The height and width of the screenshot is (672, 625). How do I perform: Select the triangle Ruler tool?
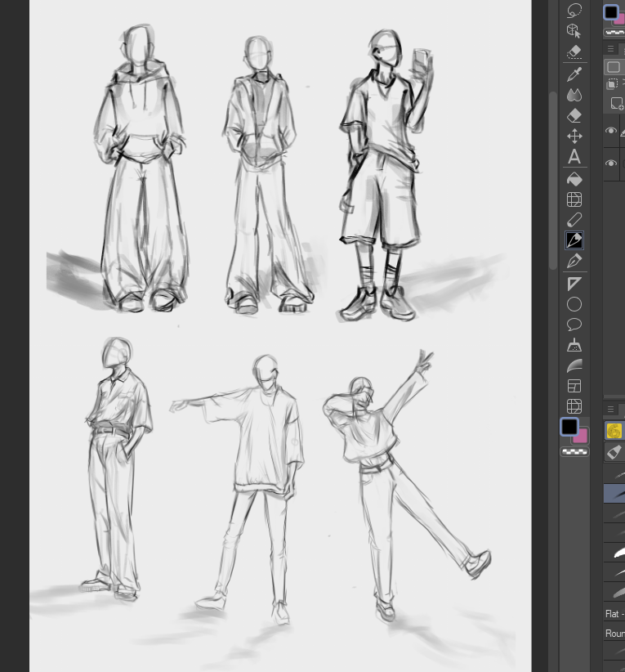click(x=574, y=284)
